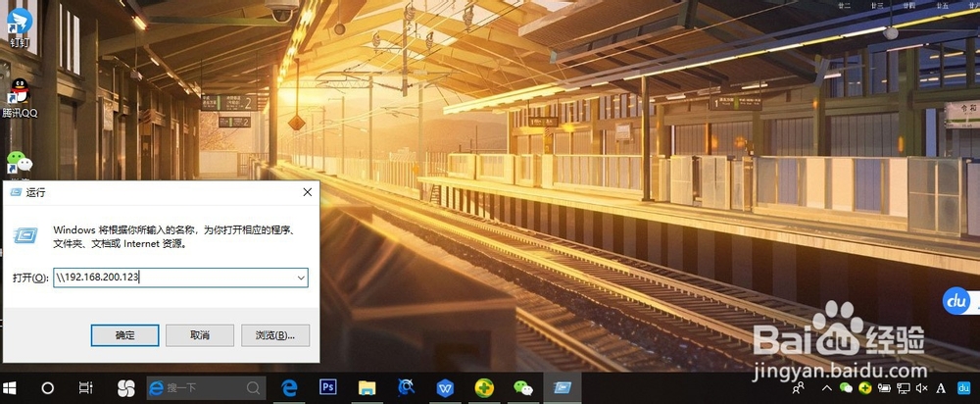
Task: Open the pinned WeChat taskbar button
Action: coord(523,388)
